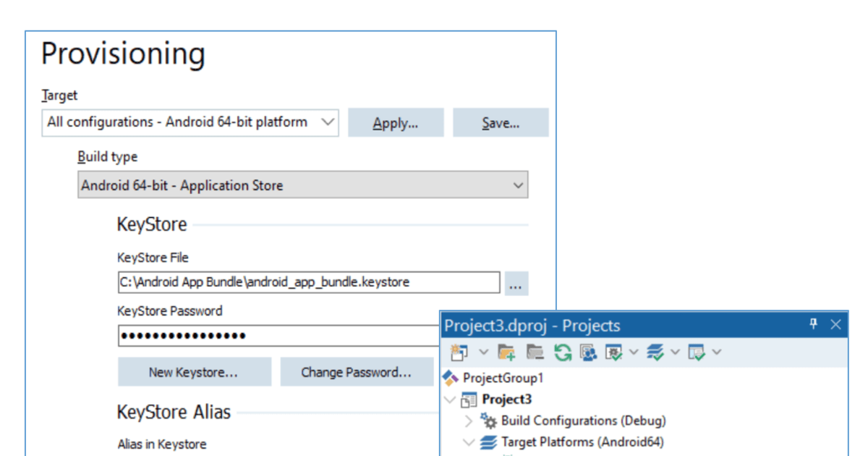868x456 pixels.
Task: Click the Apply button
Action: click(x=396, y=122)
